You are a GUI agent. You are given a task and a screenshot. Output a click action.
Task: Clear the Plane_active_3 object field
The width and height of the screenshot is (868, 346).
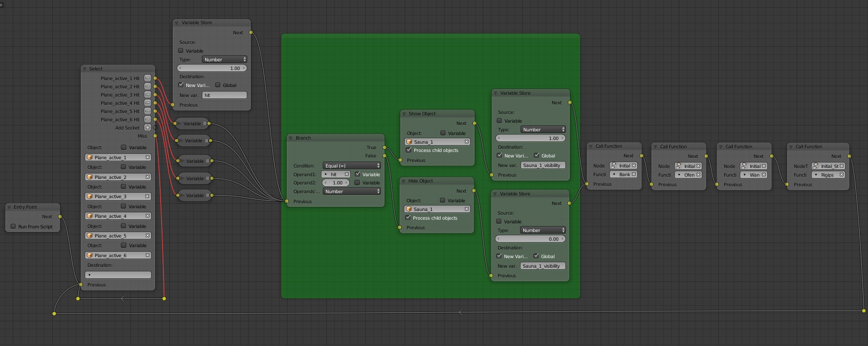tap(147, 196)
